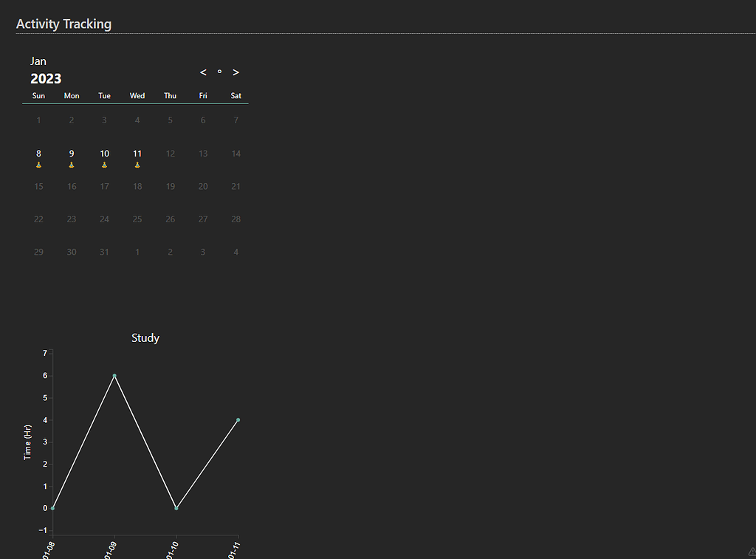Click the circle icon between calendar arrows
The height and width of the screenshot is (559, 756).
pyautogui.click(x=219, y=72)
